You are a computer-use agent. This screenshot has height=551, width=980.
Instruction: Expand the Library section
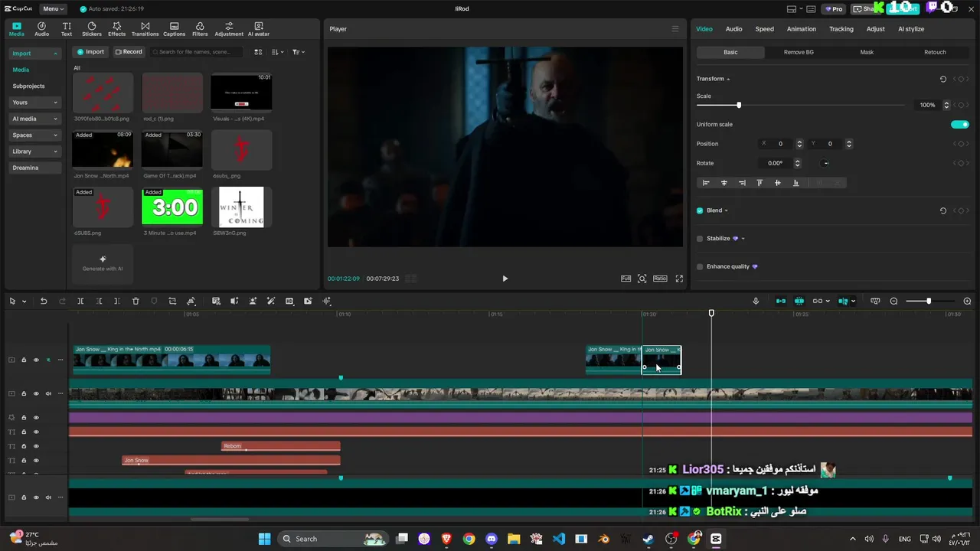point(35,152)
